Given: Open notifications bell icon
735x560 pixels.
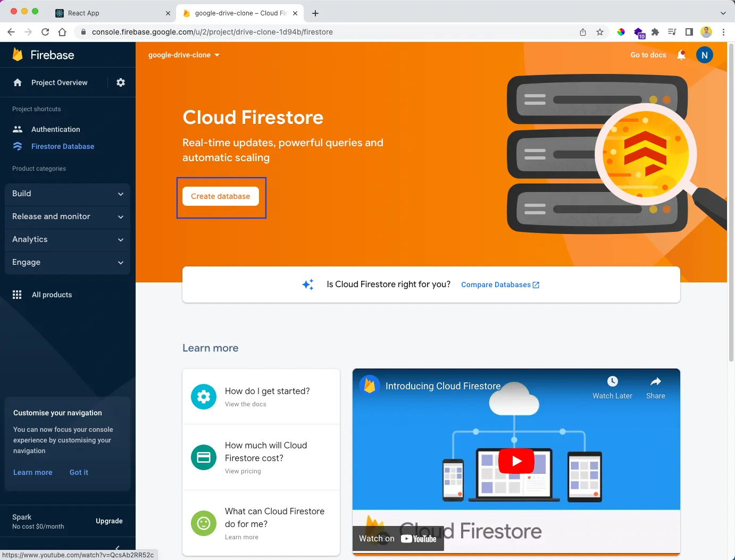Looking at the screenshot, I should coord(681,55).
